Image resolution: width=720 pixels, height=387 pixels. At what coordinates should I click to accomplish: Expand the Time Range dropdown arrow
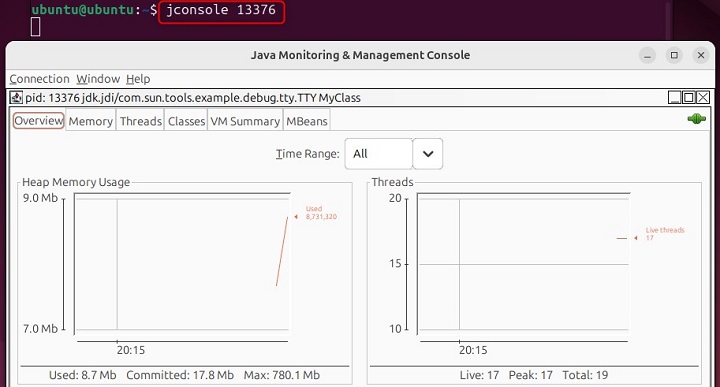[428, 154]
